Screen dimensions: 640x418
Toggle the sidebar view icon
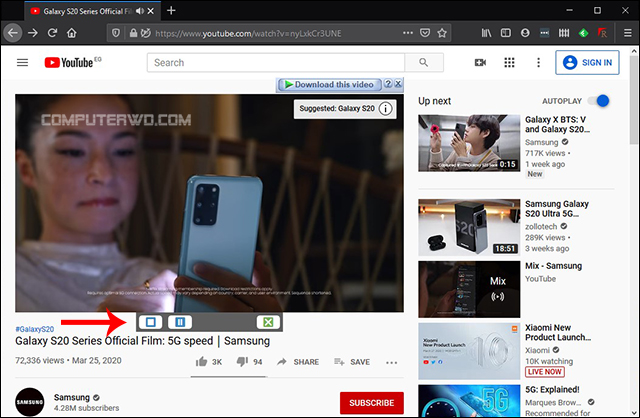coord(506,33)
